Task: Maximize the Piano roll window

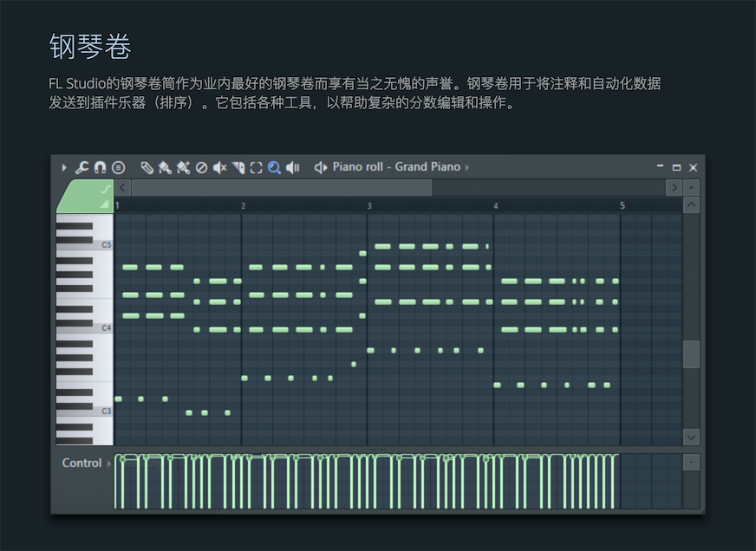Action: pos(676,167)
